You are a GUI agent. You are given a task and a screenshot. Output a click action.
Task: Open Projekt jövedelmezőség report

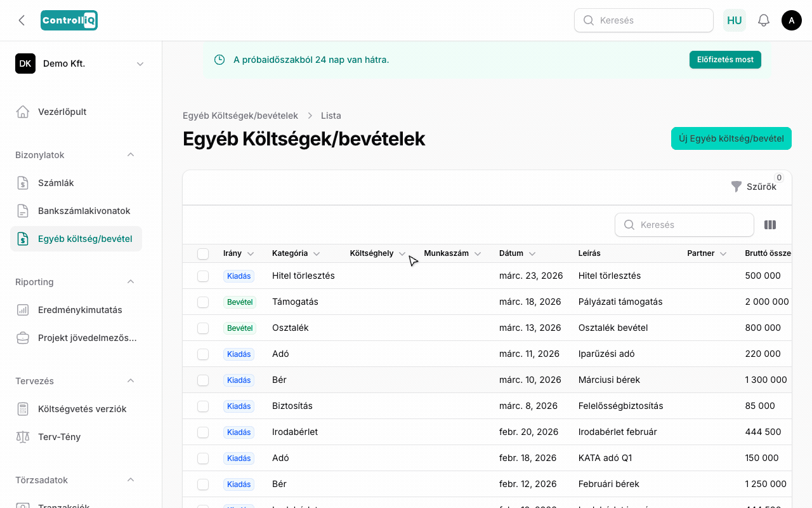pyautogui.click(x=76, y=338)
